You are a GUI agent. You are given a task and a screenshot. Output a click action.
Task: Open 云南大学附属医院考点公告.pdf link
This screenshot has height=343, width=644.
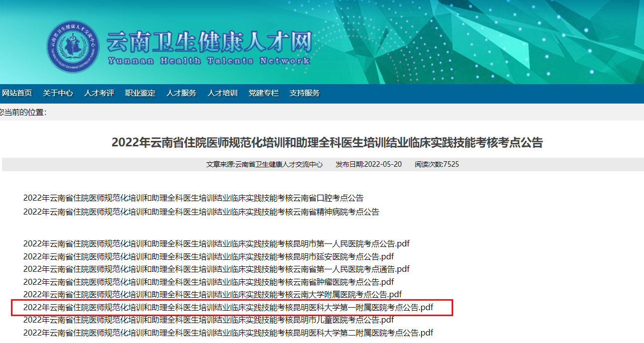[x=212, y=295]
